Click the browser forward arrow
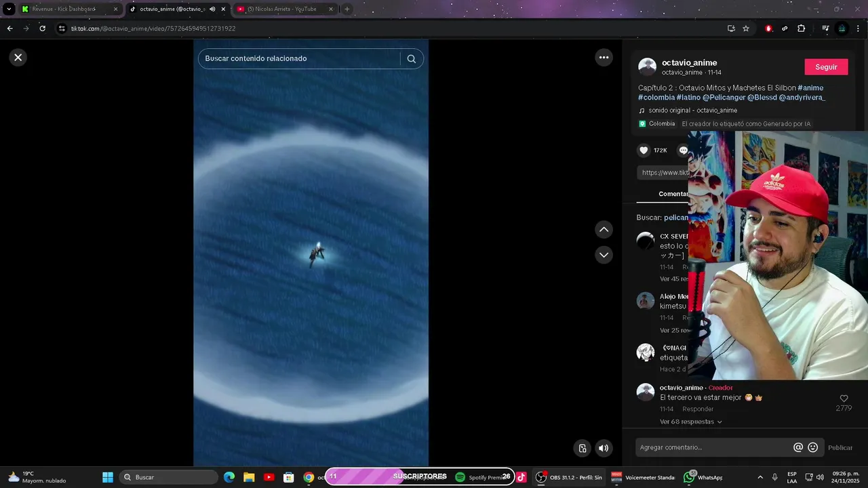The height and width of the screenshot is (488, 868). (26, 28)
